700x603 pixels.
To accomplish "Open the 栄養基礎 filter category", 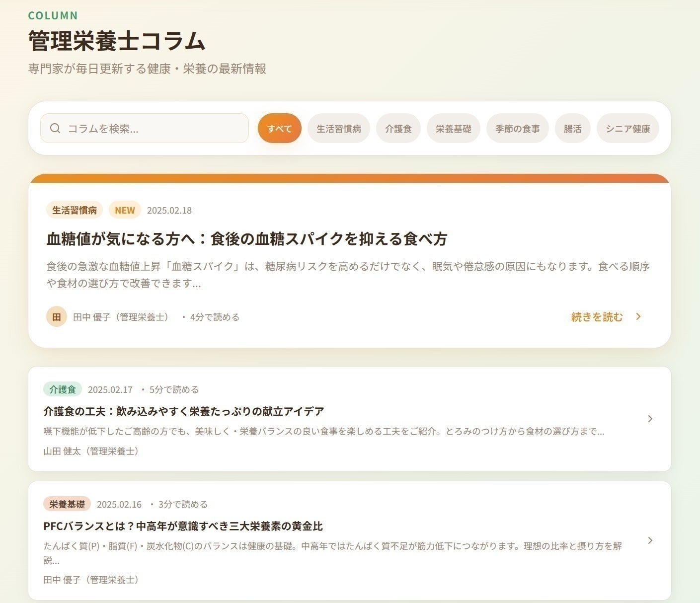I will [453, 128].
